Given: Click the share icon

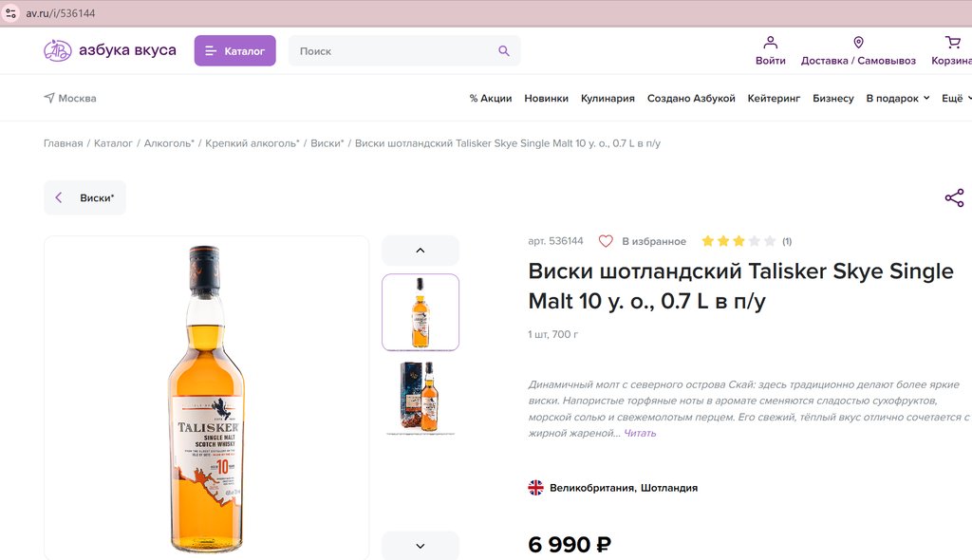Looking at the screenshot, I should (954, 197).
